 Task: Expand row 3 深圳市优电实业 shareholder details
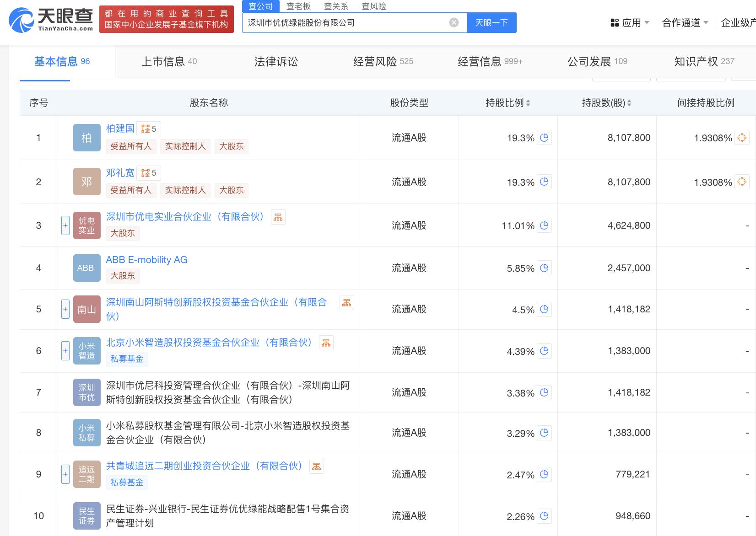[65, 225]
